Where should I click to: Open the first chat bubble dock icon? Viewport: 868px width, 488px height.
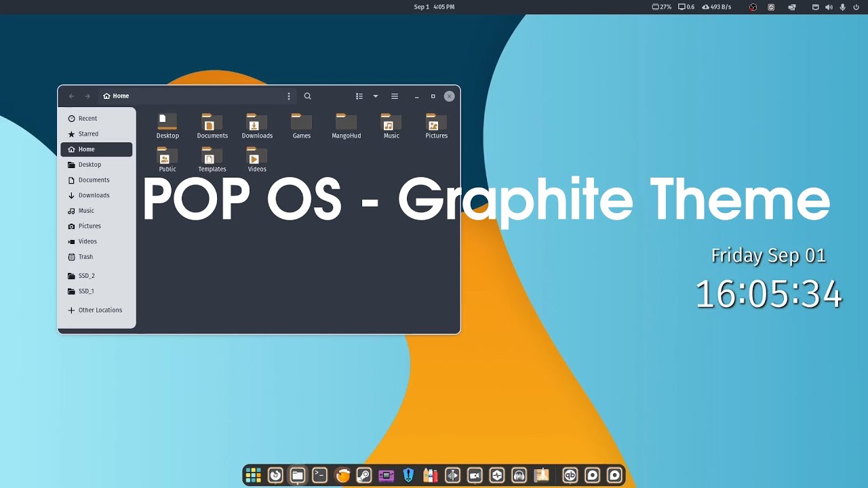(593, 475)
